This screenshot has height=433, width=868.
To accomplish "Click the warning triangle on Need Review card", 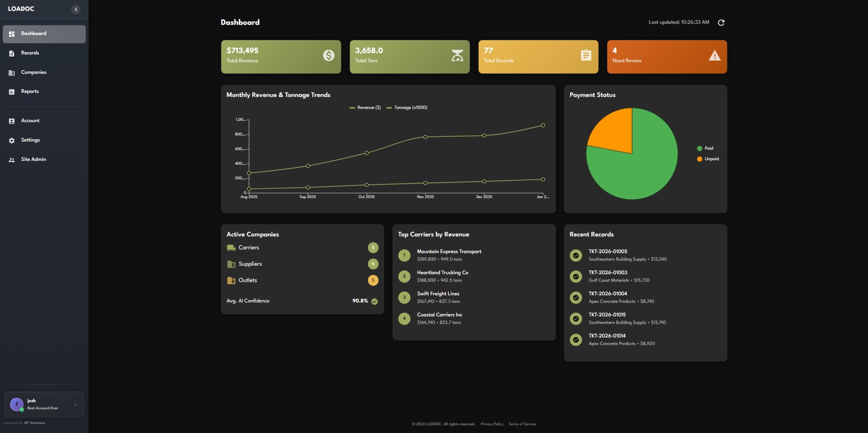I will pos(715,56).
